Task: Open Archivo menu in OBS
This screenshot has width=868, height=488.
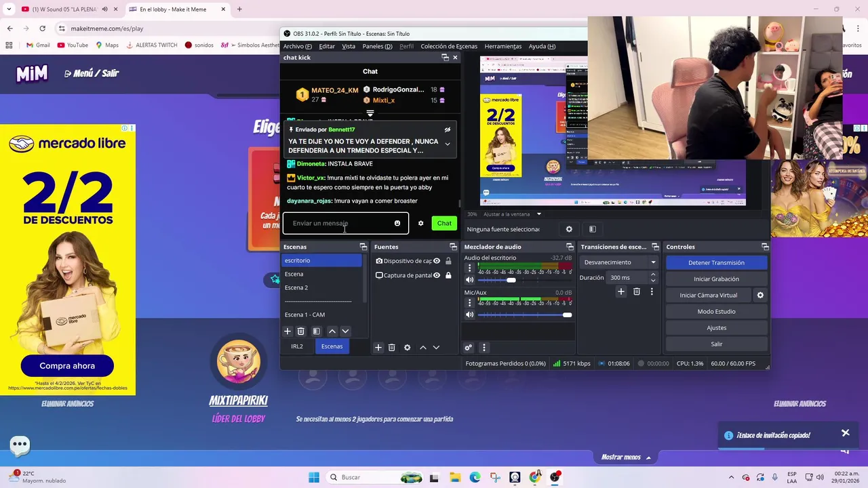Action: 298,46
